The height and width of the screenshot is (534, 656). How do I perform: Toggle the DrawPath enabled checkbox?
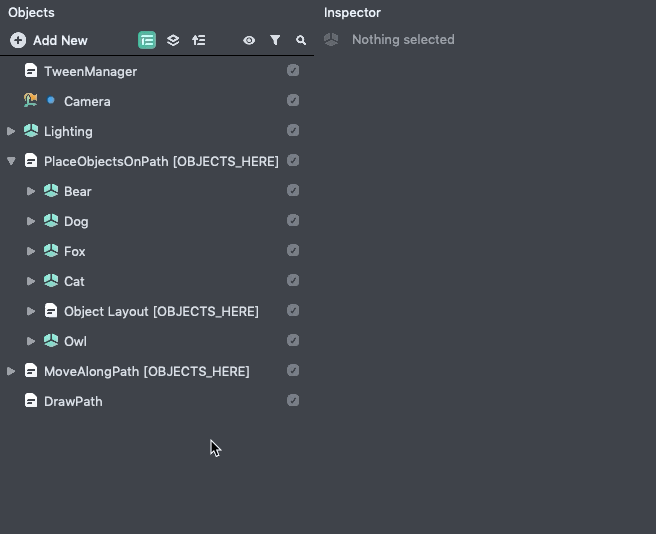tap(293, 400)
